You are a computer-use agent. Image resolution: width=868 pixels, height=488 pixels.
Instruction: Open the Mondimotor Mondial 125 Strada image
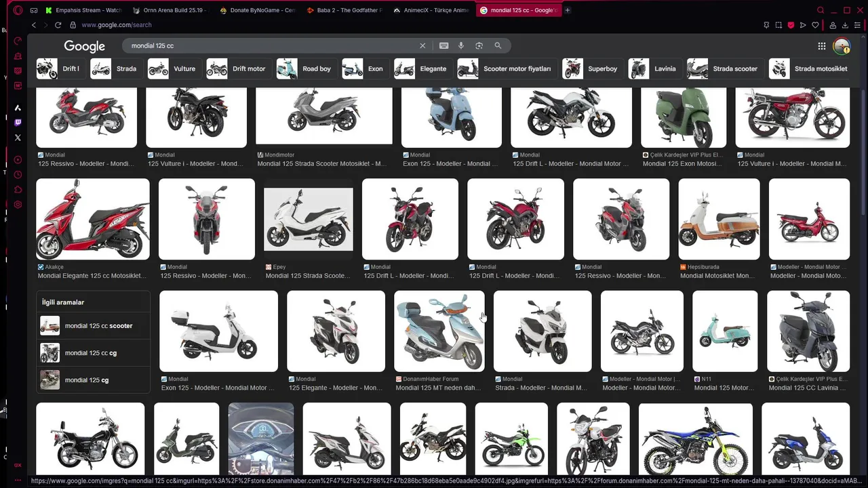(323, 116)
